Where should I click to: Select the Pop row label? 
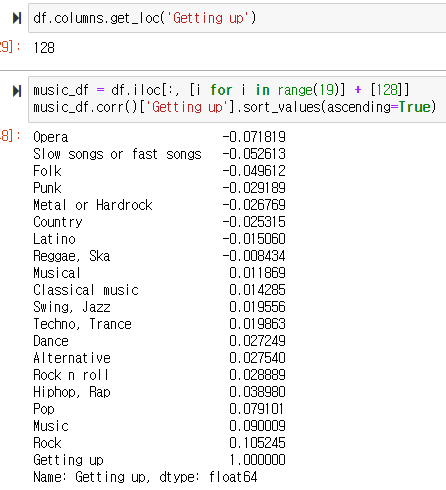[44, 409]
